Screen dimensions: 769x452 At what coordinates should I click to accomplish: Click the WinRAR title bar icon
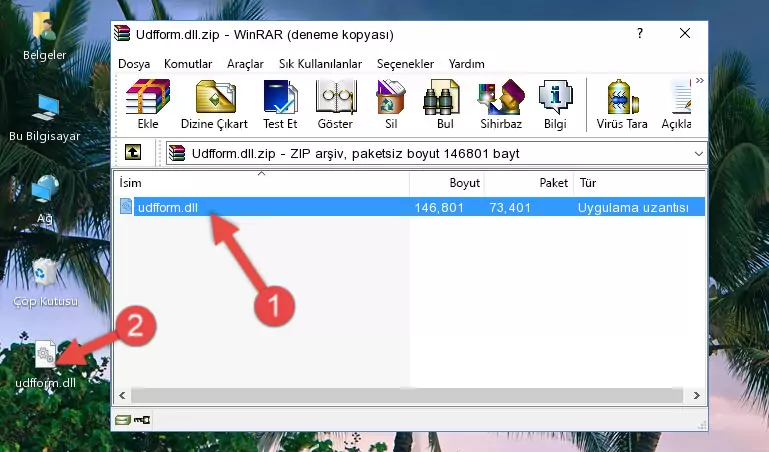click(123, 34)
